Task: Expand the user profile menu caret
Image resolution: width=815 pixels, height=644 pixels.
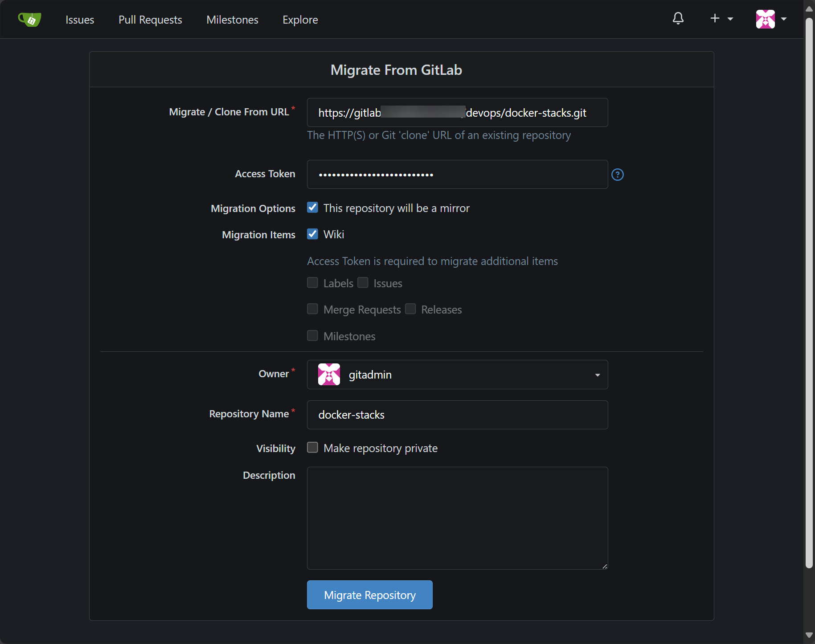Action: [784, 19]
